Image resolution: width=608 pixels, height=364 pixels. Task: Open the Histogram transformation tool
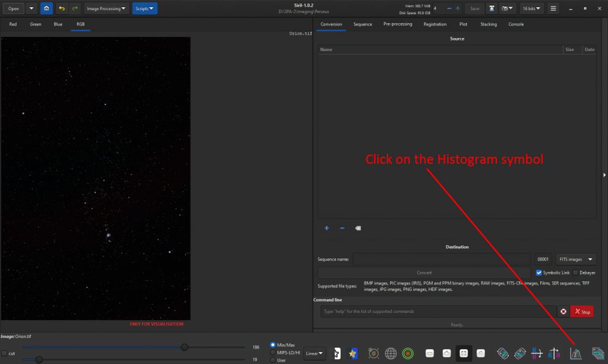[x=575, y=353]
